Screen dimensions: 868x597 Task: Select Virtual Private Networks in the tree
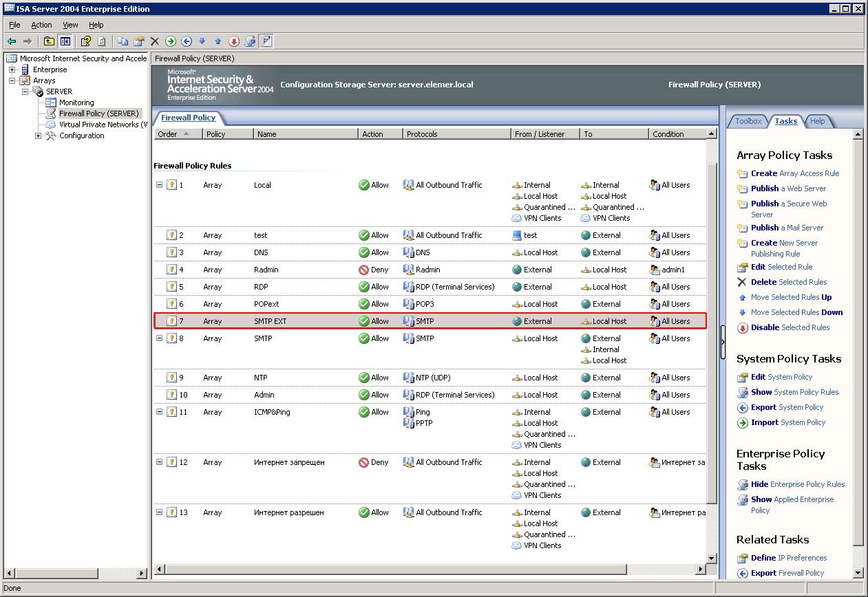pyautogui.click(x=103, y=124)
